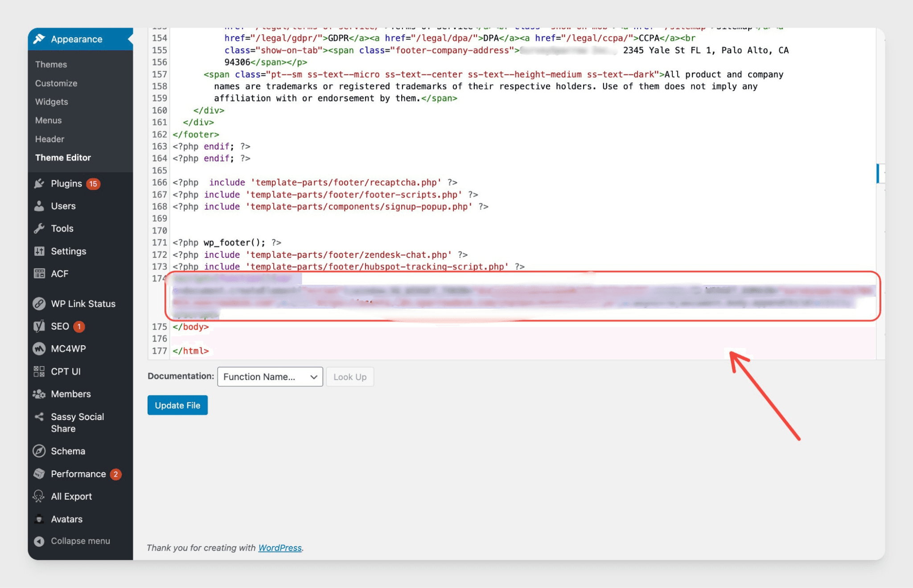Click the Appearance paintbrush icon
The height and width of the screenshot is (588, 913).
(x=39, y=39)
